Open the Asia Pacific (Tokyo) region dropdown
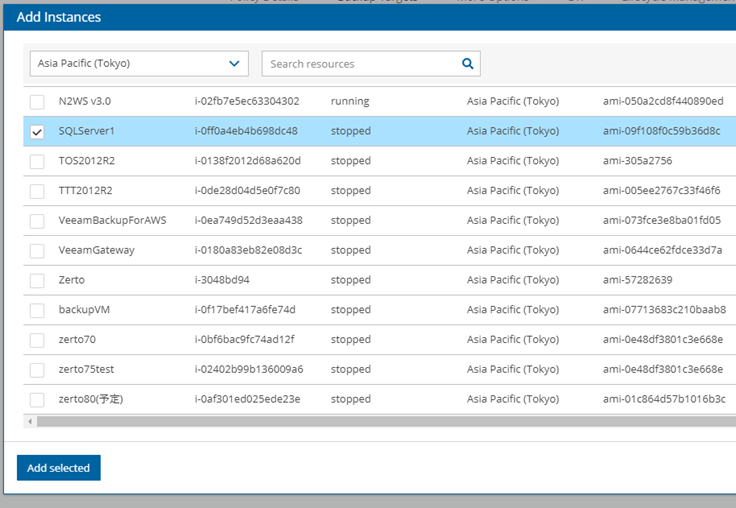Screen dimensions: 736x508 (x=139, y=63)
